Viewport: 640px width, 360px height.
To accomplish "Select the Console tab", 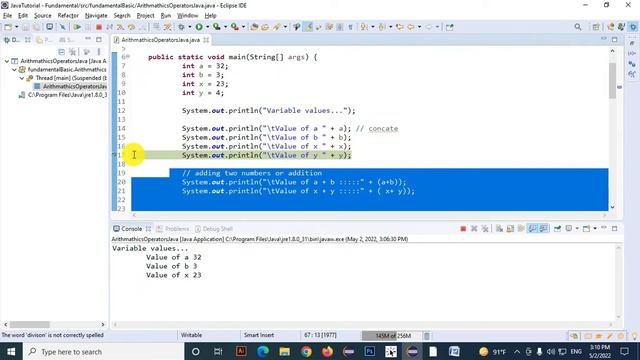I will pyautogui.click(x=131, y=229).
